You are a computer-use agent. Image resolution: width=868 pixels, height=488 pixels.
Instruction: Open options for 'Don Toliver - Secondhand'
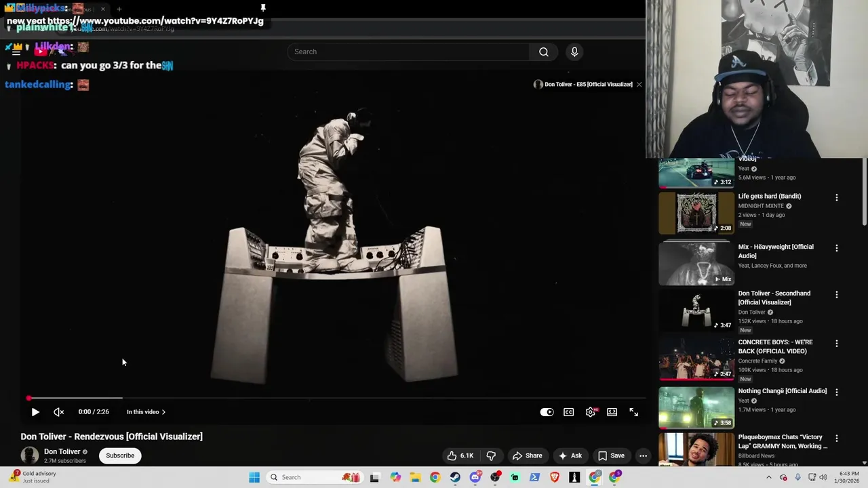pyautogui.click(x=836, y=295)
